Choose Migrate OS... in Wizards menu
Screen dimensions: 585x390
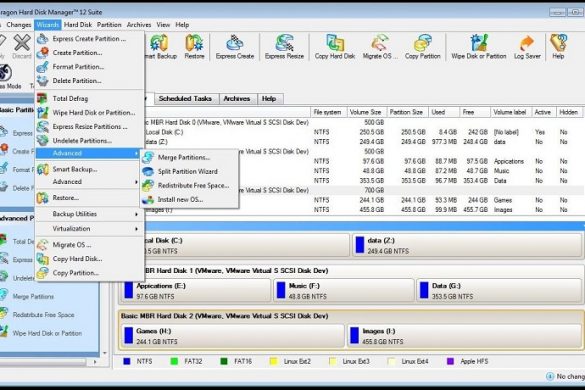(x=90, y=245)
